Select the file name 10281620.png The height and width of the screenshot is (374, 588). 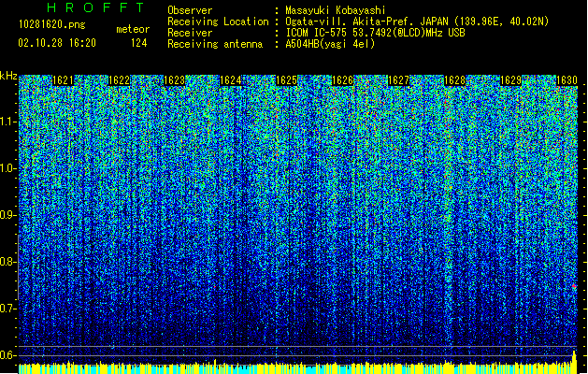[52, 24]
